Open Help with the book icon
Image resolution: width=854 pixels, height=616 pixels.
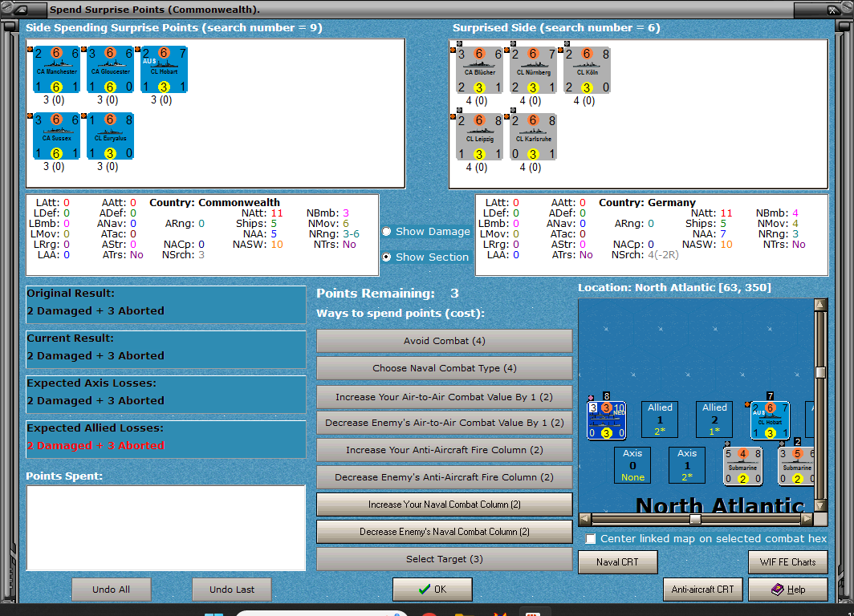coord(788,590)
